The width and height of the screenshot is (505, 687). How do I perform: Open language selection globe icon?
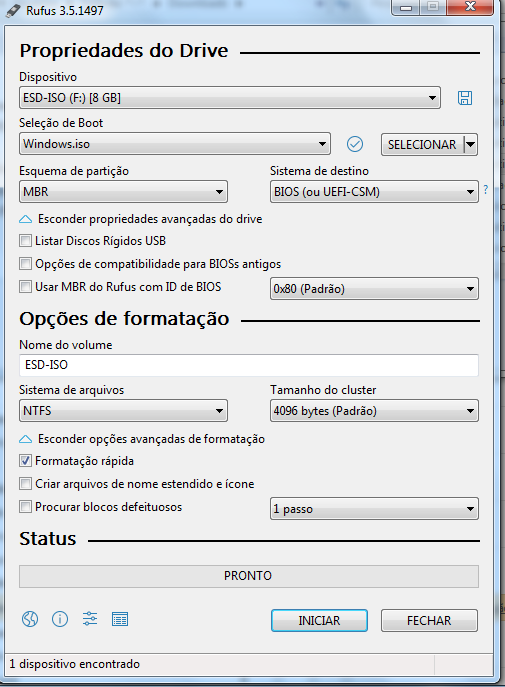tap(30, 619)
